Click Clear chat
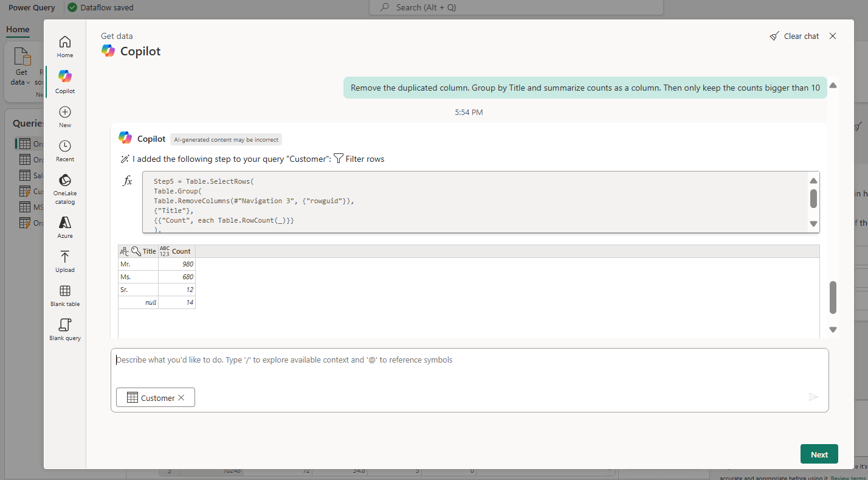Viewport: 868px width, 480px height. (794, 36)
